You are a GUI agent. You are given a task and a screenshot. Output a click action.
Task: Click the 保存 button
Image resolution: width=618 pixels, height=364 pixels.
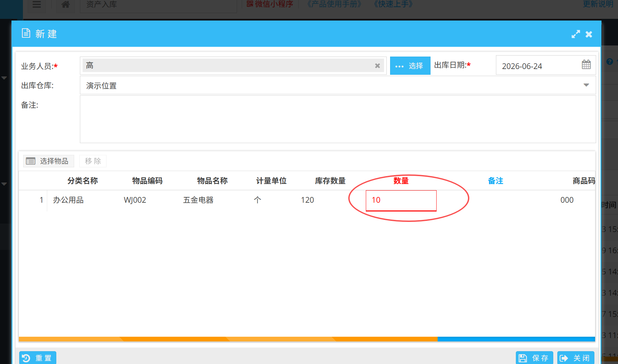534,358
